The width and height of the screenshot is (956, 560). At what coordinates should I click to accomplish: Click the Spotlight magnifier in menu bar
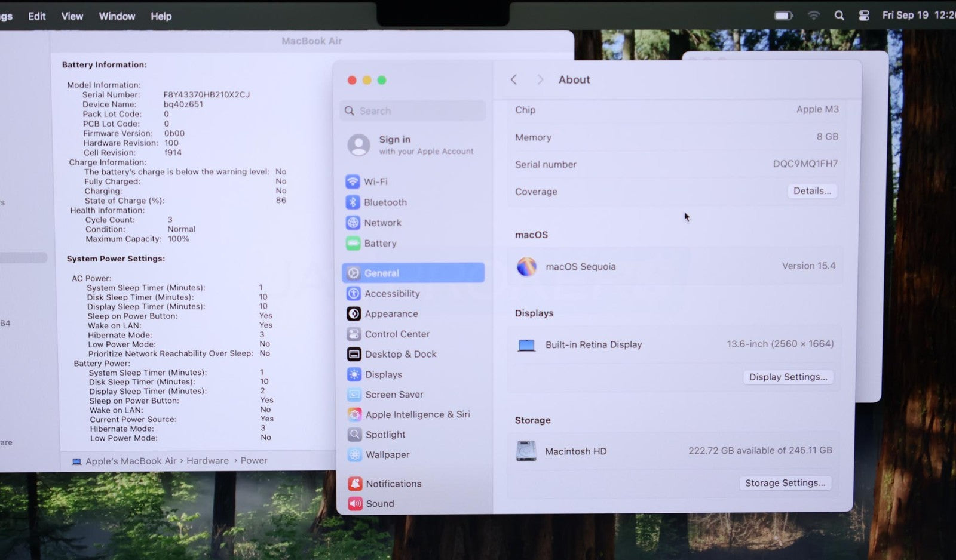pyautogui.click(x=839, y=16)
